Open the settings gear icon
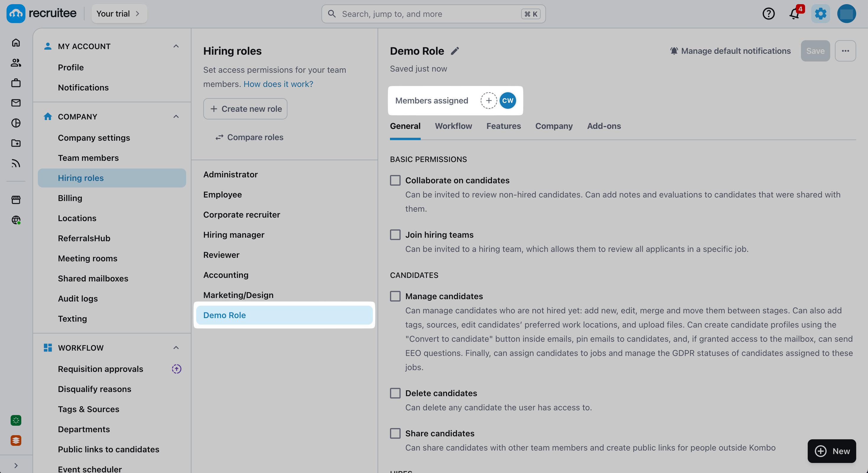Viewport: 868px width, 473px height. [820, 14]
